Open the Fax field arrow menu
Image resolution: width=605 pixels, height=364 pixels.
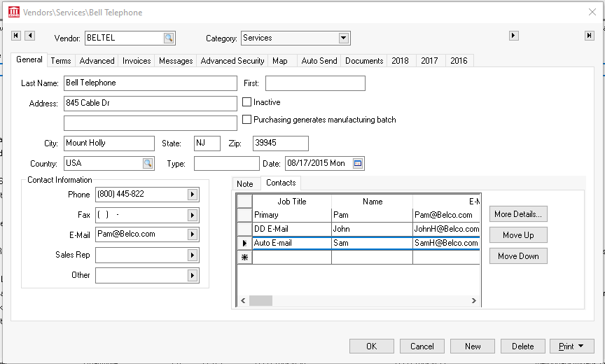pyautogui.click(x=192, y=215)
